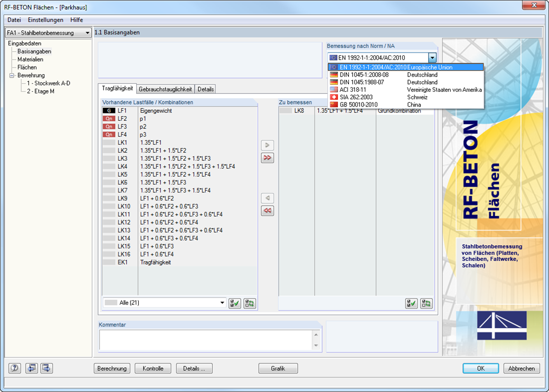Click the black G category swatch for LF1
The height and width of the screenshot is (392, 549).
point(109,111)
